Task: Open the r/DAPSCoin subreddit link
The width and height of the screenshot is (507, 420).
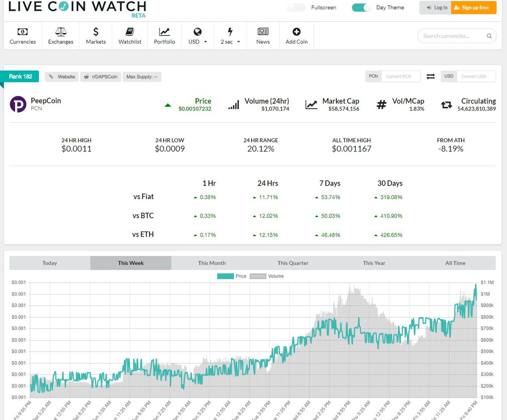Action: (101, 76)
